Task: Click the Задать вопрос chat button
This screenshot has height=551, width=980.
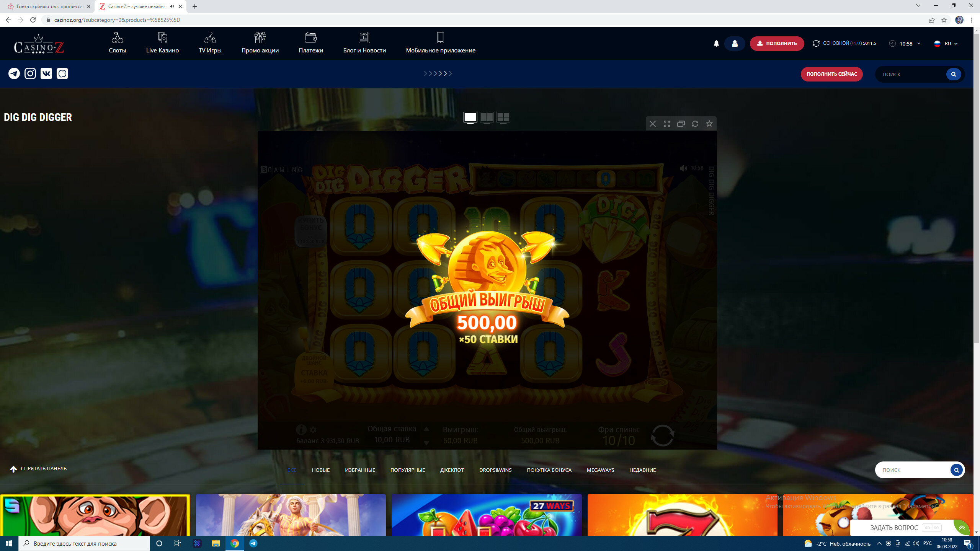Action: [894, 528]
